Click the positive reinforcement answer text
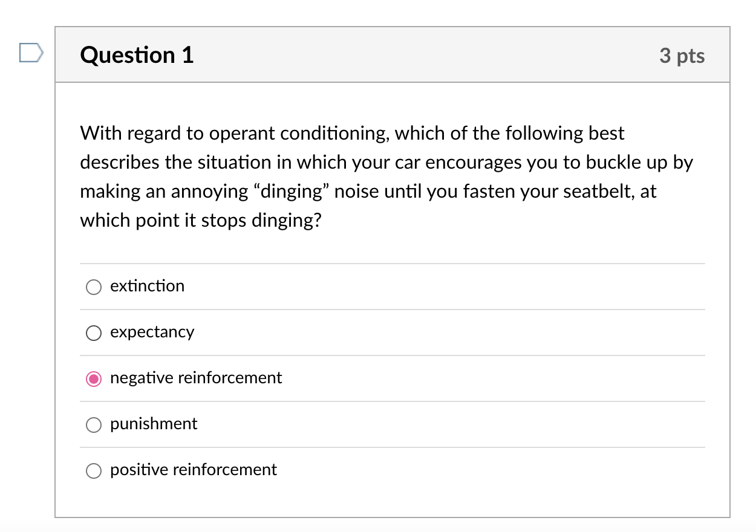The width and height of the screenshot is (756, 532). 192,470
